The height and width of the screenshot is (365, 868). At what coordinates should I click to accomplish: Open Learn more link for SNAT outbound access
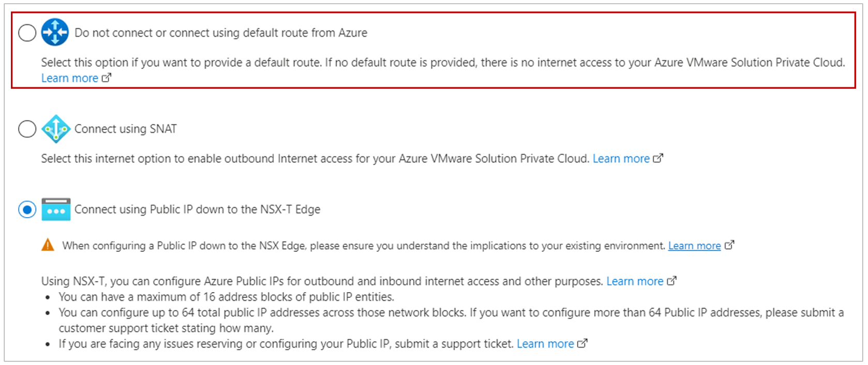click(621, 159)
